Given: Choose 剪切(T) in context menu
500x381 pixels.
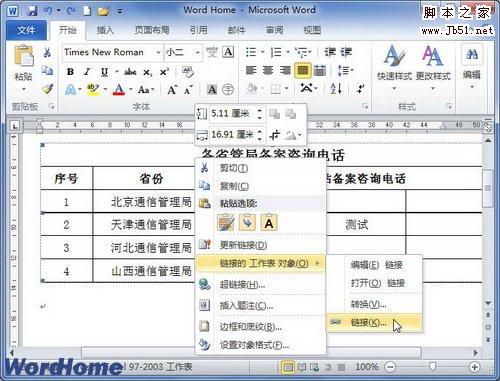Looking at the screenshot, I should 260,168.
